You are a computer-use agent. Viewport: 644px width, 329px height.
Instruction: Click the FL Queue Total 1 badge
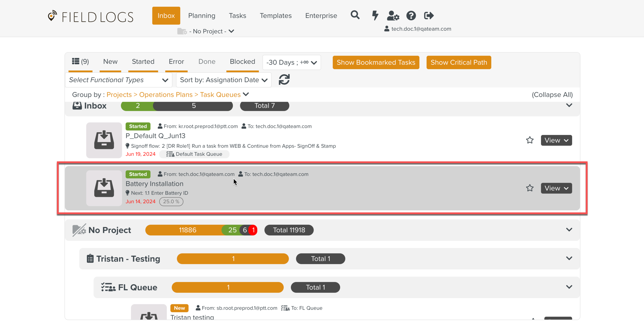(315, 287)
